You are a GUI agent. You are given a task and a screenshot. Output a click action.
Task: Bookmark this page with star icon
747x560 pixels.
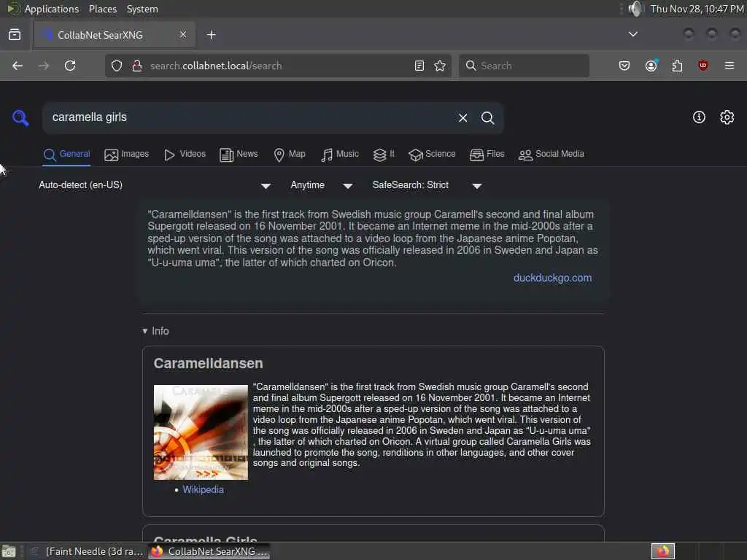[x=440, y=66]
